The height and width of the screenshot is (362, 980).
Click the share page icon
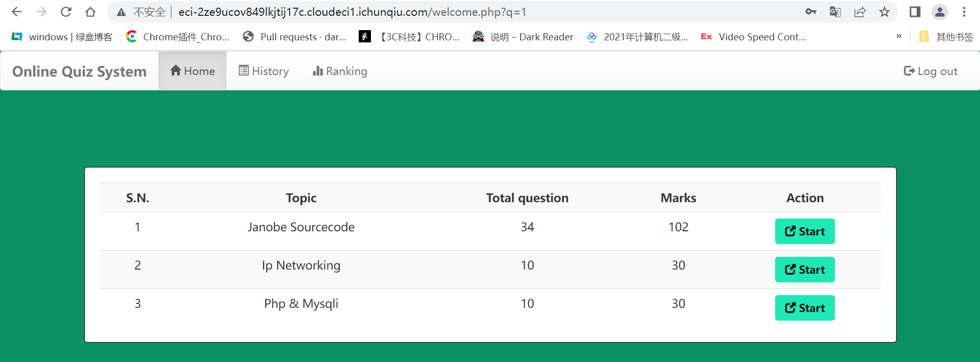[x=860, y=12]
